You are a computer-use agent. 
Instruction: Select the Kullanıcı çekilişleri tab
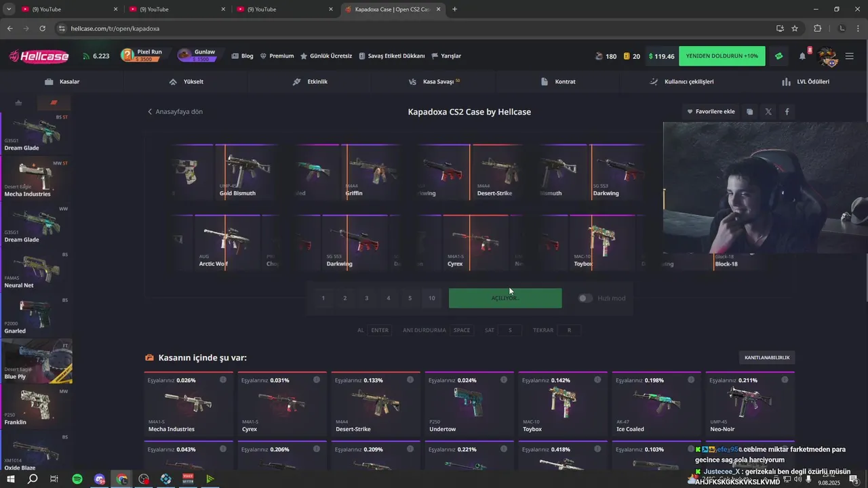coord(682,81)
